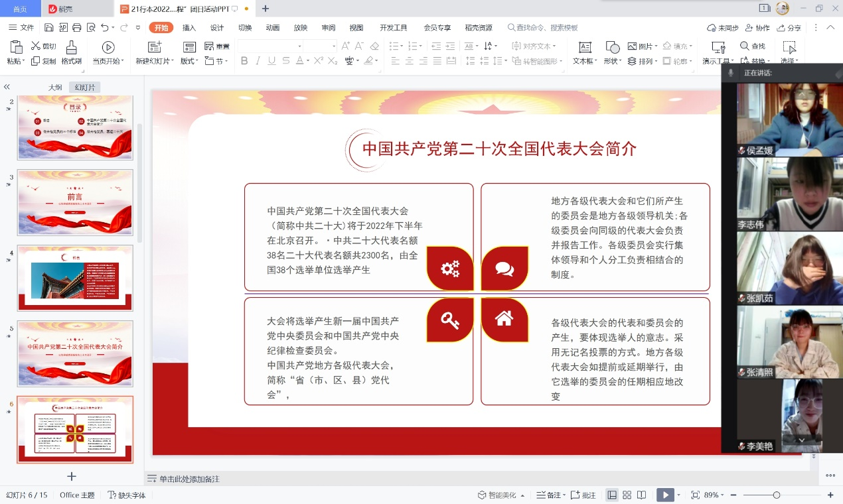Click the print icon in quick access bar

click(x=77, y=27)
